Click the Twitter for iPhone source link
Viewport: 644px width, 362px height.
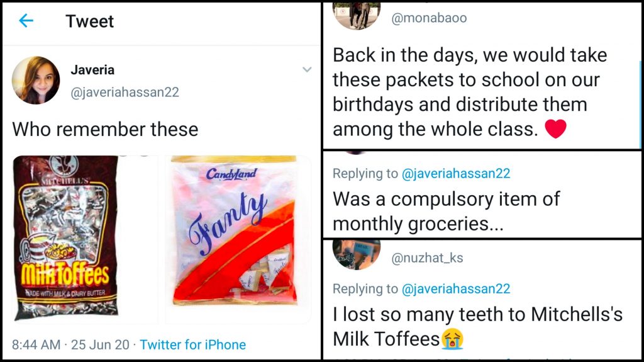coord(192,344)
